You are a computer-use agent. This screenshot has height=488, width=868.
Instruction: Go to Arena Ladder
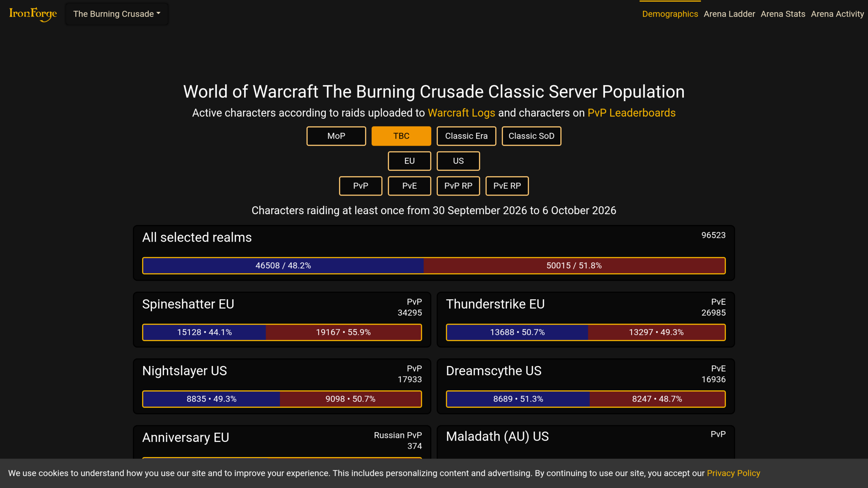tap(729, 14)
